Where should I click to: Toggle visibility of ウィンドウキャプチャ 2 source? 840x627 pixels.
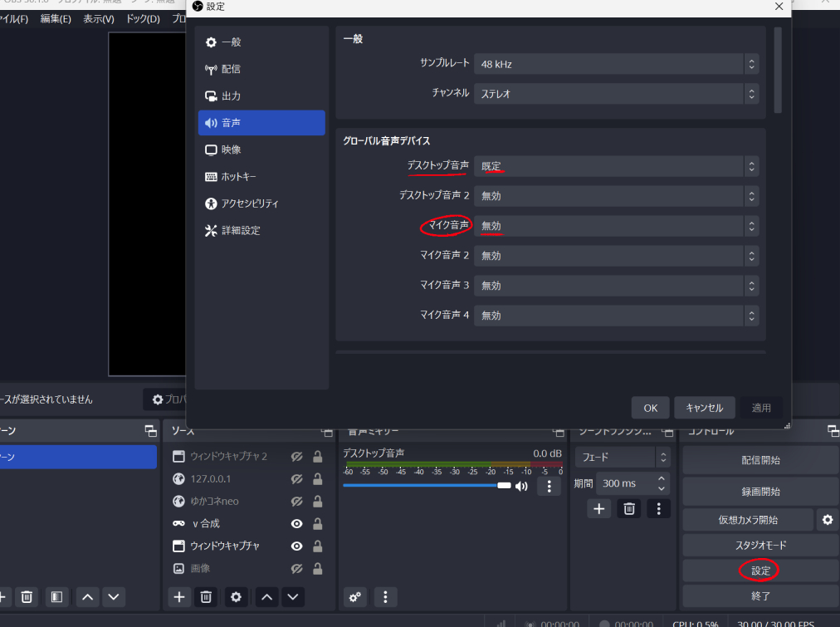(x=297, y=457)
